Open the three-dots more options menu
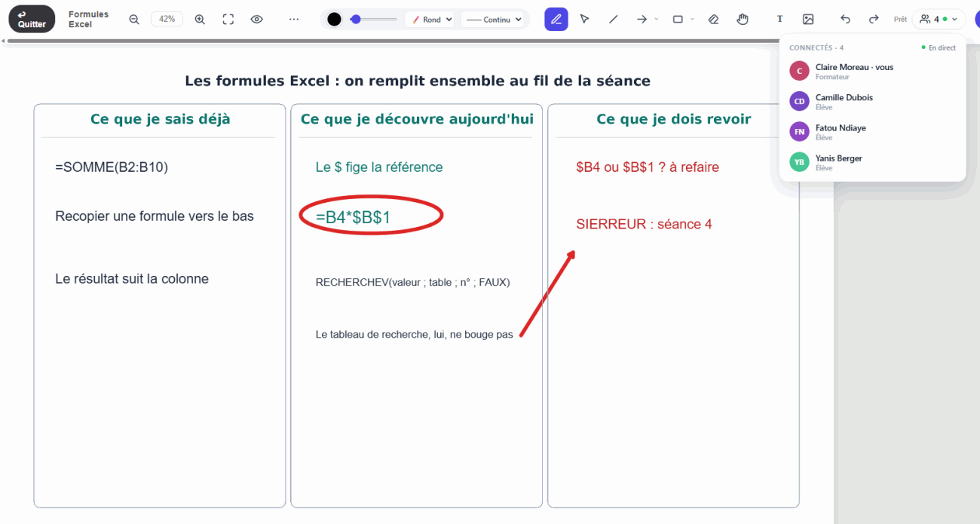Viewport: 980px width, 524px height. tap(294, 20)
